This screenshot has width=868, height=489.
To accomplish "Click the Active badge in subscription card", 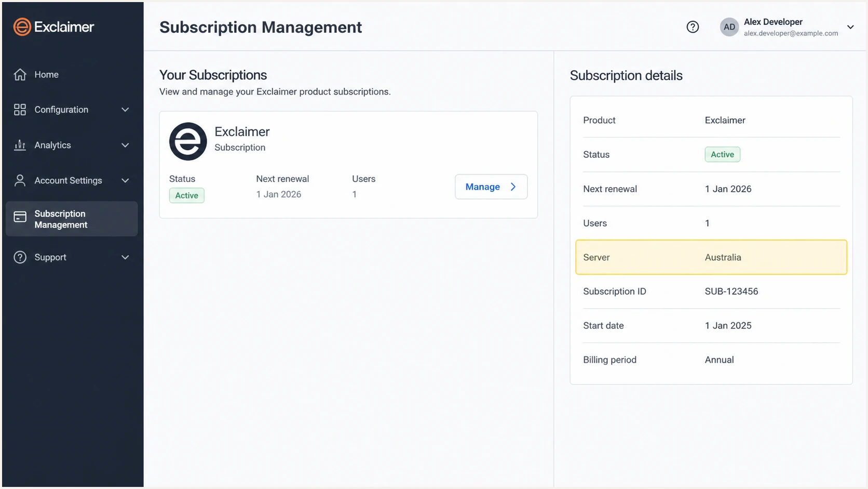I will (x=187, y=195).
